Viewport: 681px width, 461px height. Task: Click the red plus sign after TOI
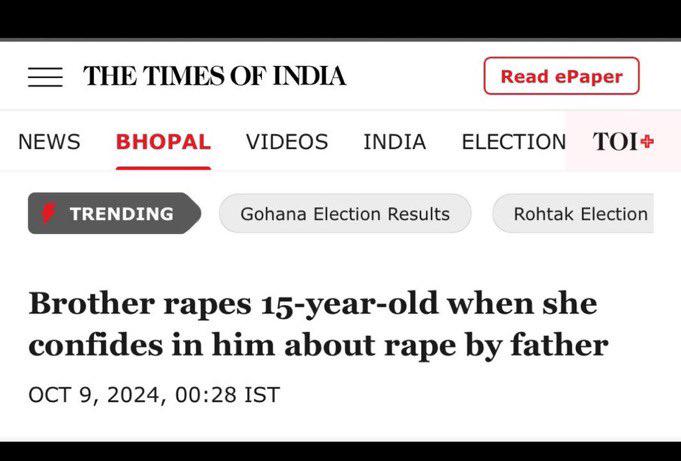tap(648, 141)
